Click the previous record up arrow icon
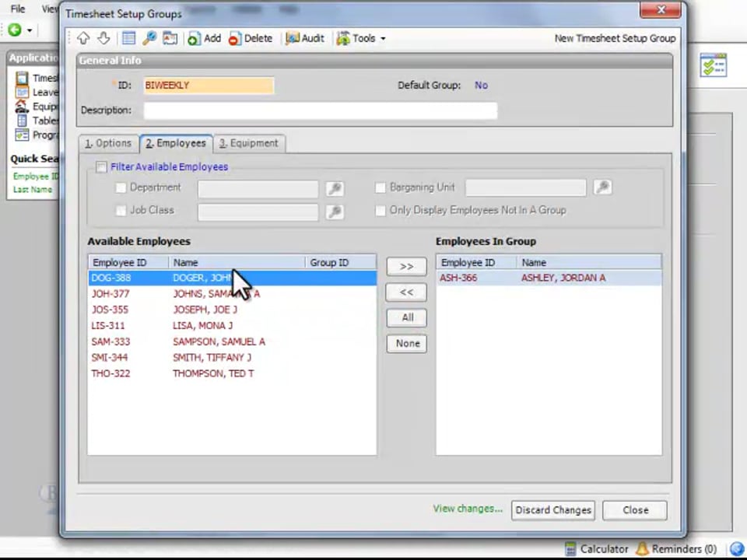 click(x=83, y=38)
